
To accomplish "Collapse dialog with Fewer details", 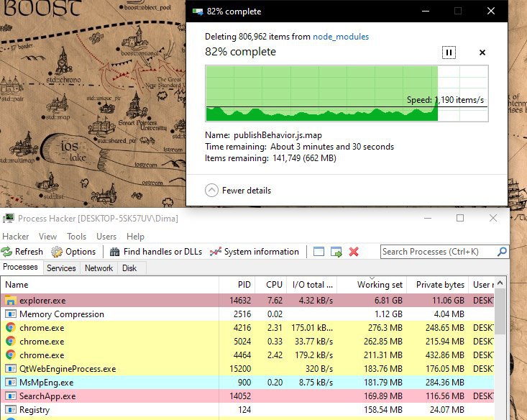I will click(x=238, y=191).
